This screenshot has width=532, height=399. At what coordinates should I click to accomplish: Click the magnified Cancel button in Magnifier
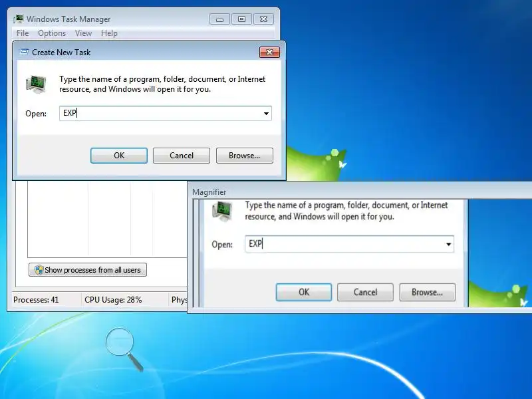(x=365, y=292)
